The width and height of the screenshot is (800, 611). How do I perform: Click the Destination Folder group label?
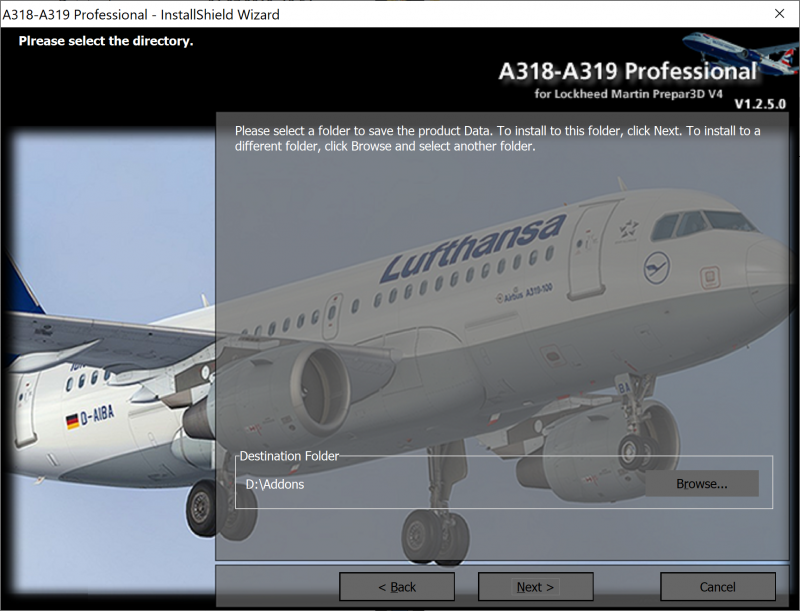pyautogui.click(x=289, y=456)
